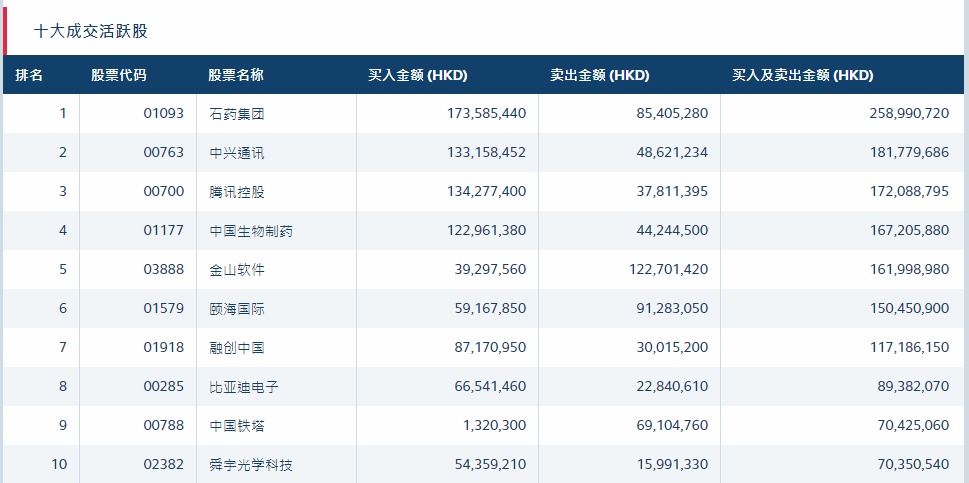The width and height of the screenshot is (969, 483).
Task: Click stock code 01093
Action: click(164, 114)
